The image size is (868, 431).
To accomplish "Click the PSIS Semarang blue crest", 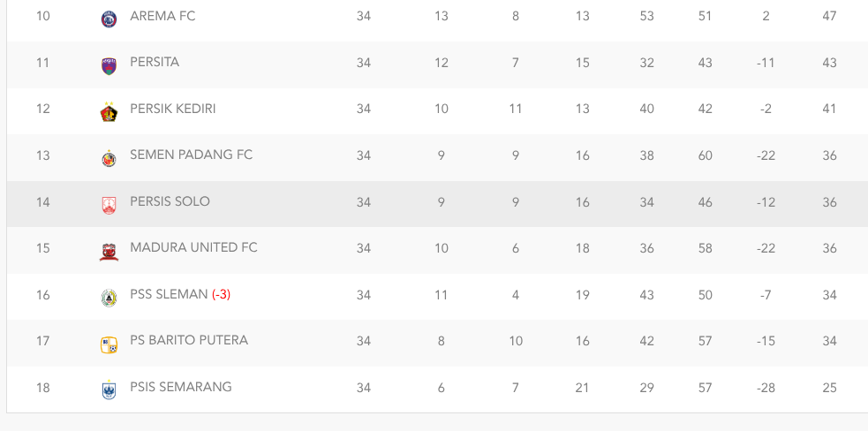I will click(x=109, y=390).
